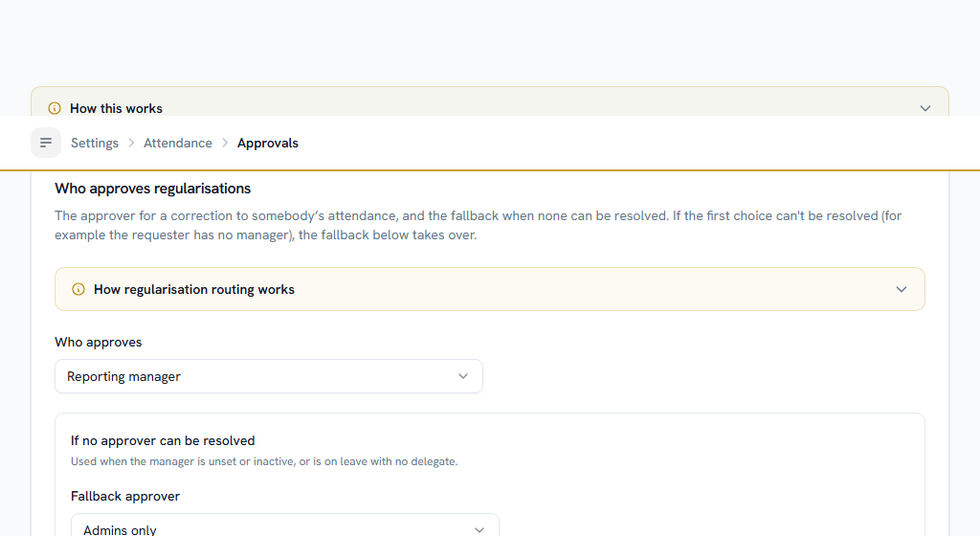Click info icon beside How regularisation routing works
Viewport: 980px width, 536px height.
[x=78, y=289]
